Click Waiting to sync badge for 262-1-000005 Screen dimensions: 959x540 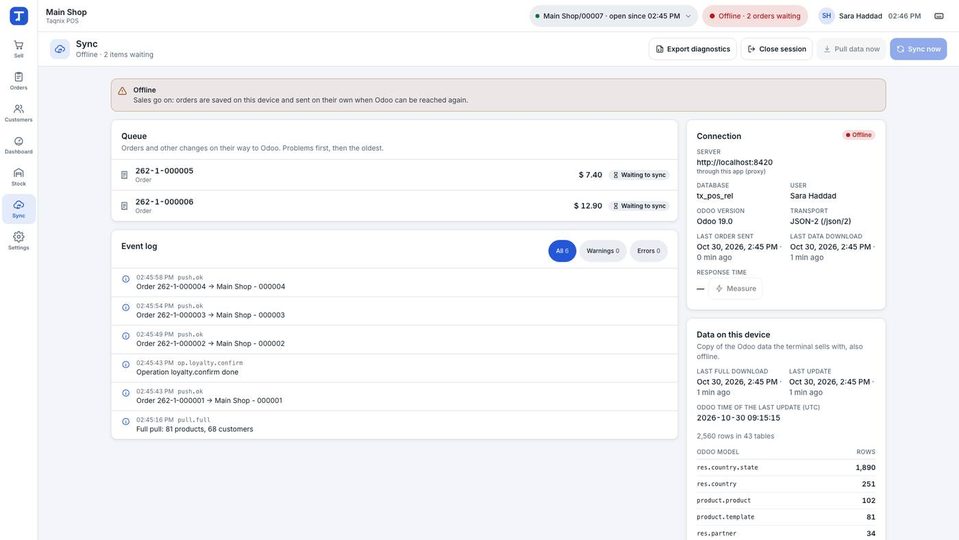coord(639,175)
